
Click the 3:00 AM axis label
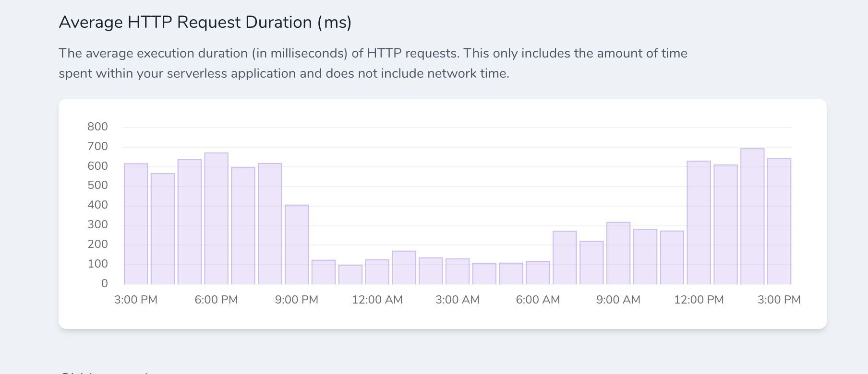tap(458, 300)
